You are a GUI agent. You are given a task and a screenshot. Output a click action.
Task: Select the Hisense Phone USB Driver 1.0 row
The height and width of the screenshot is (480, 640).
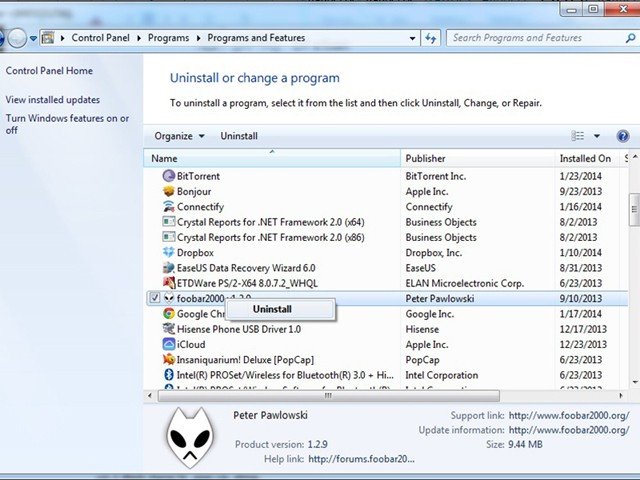tap(239, 329)
